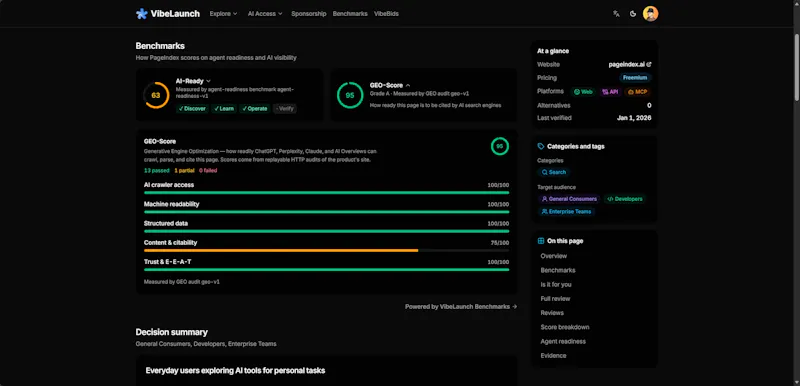This screenshot has height=386, width=800.
Task: Expand the Explore dropdown menu
Action: tap(223, 14)
